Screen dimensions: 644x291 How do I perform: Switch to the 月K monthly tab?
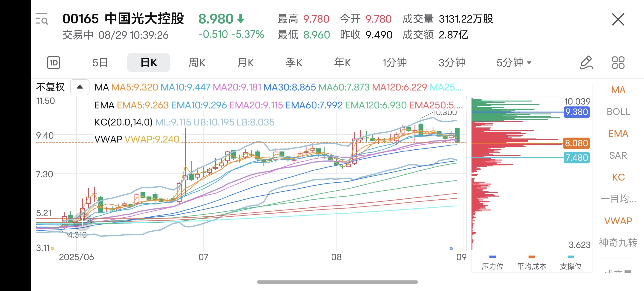[x=245, y=63]
